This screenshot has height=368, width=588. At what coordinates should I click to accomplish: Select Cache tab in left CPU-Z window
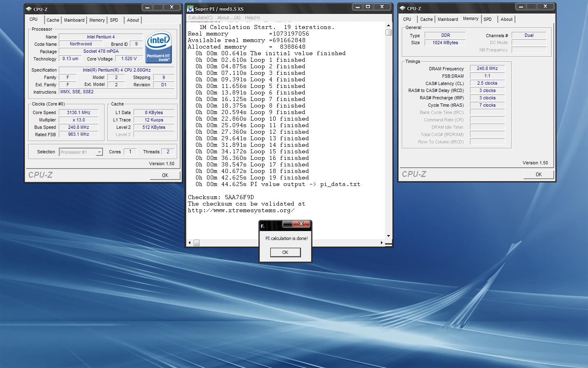click(53, 20)
